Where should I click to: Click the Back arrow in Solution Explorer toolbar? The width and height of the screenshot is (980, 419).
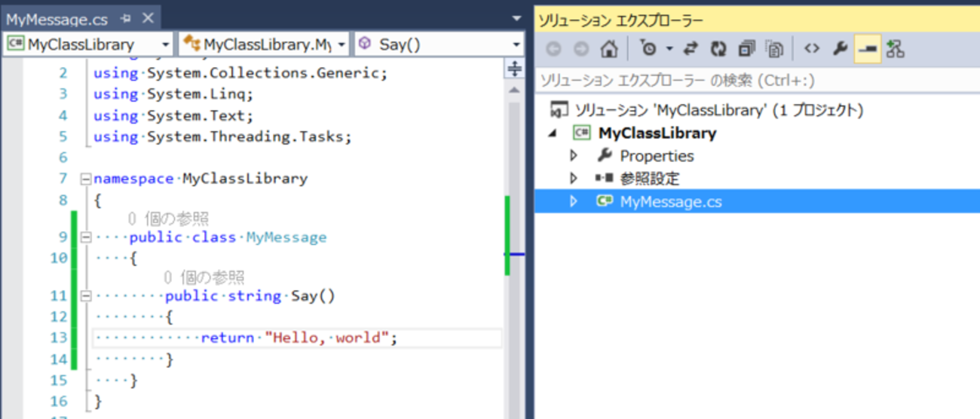554,50
